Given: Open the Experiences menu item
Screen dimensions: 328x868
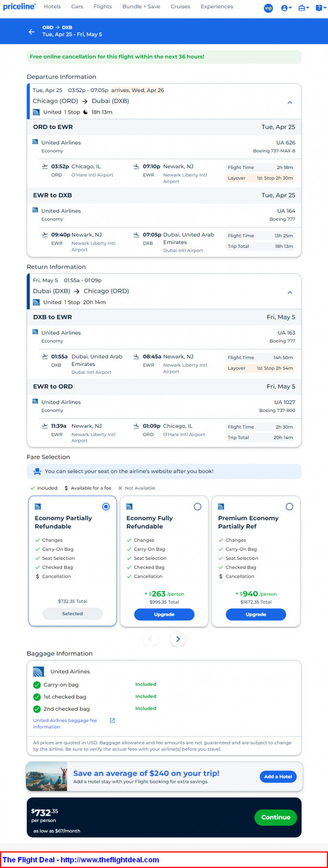Looking at the screenshot, I should pyautogui.click(x=217, y=7).
